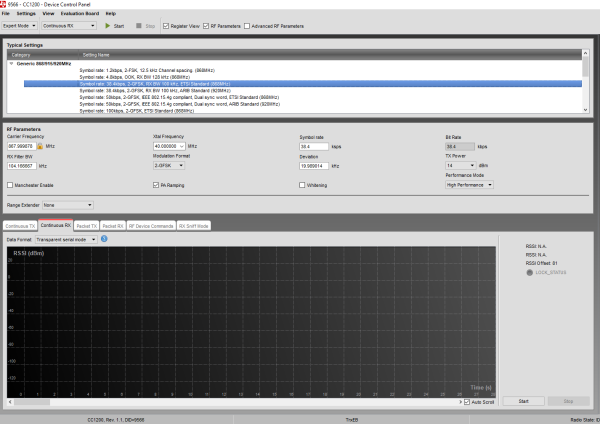Enable Advanced RF Parameters checkbox
This screenshot has height=424, width=600.
pos(247,26)
